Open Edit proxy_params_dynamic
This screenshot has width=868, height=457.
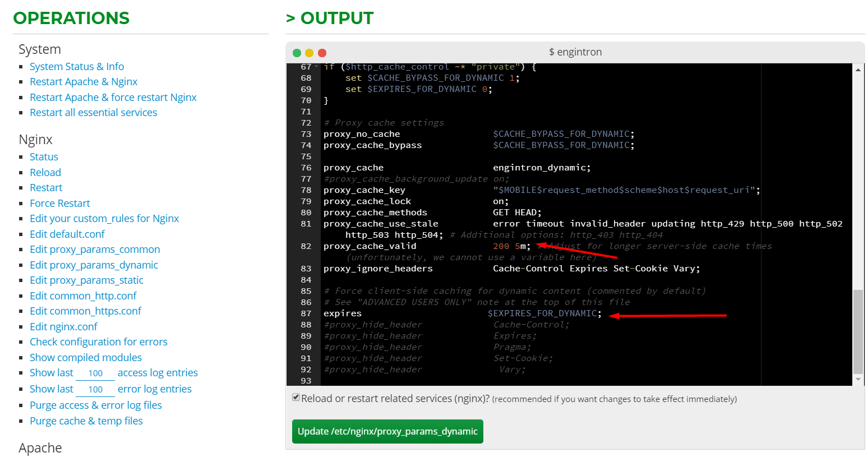coord(94,265)
